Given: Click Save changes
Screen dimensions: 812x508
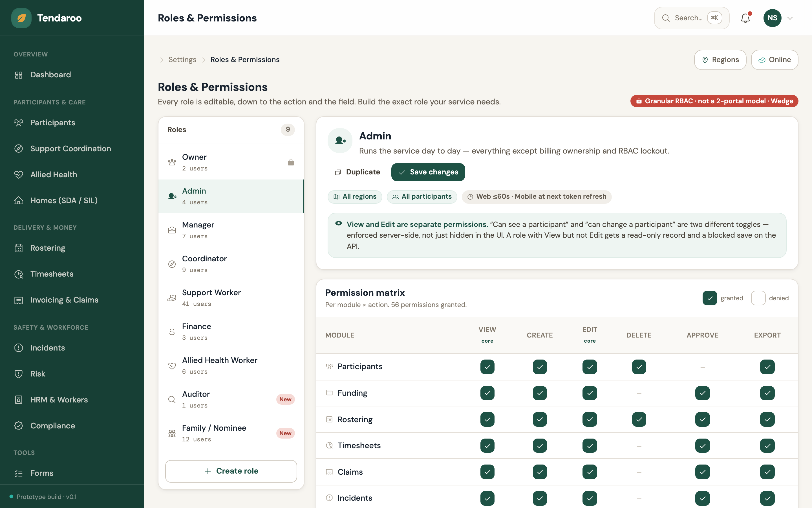Looking at the screenshot, I should click(428, 172).
